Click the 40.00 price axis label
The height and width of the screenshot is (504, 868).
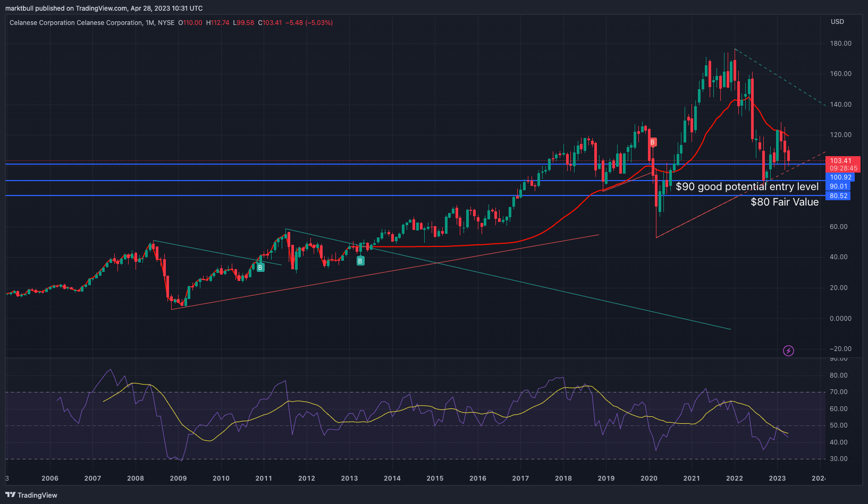pyautogui.click(x=839, y=257)
